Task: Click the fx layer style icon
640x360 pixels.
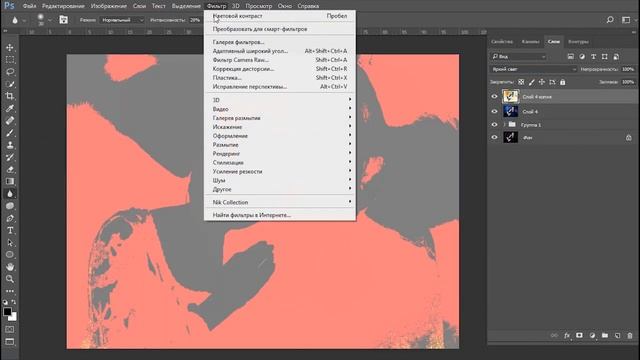Action: pyautogui.click(x=567, y=336)
